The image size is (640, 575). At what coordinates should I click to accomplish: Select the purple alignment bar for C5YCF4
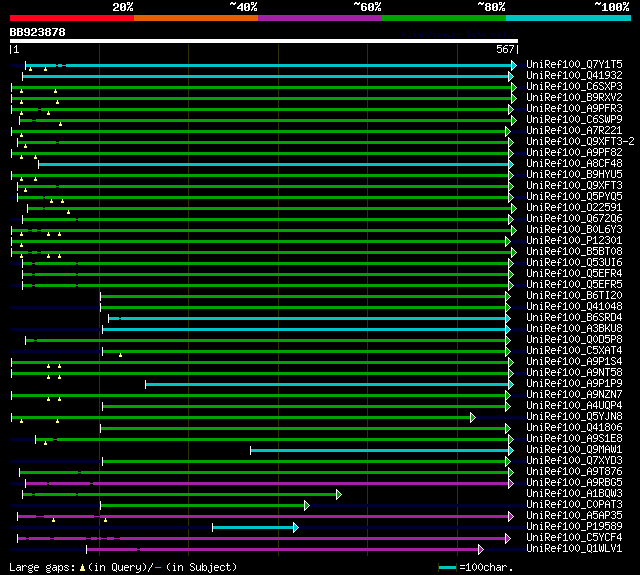[262, 539]
